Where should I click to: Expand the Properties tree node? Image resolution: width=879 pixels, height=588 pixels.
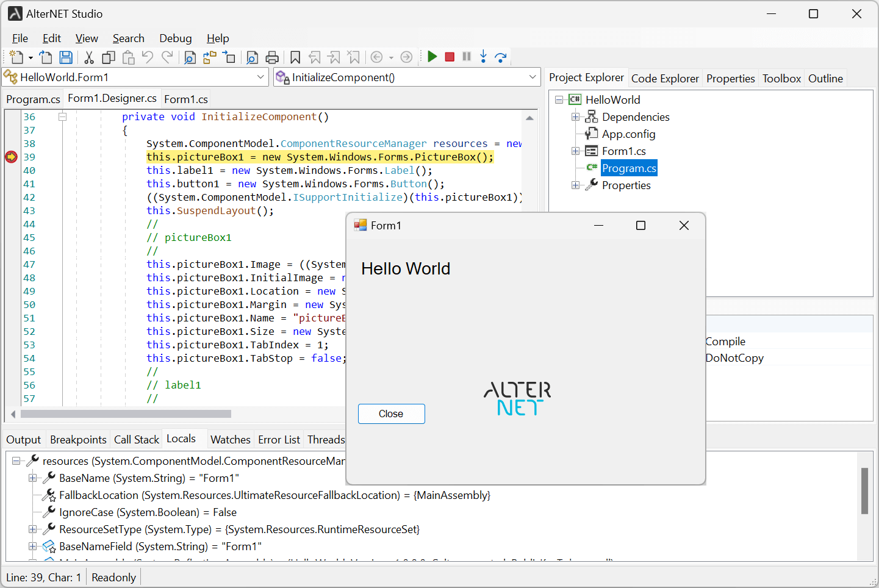575,185
